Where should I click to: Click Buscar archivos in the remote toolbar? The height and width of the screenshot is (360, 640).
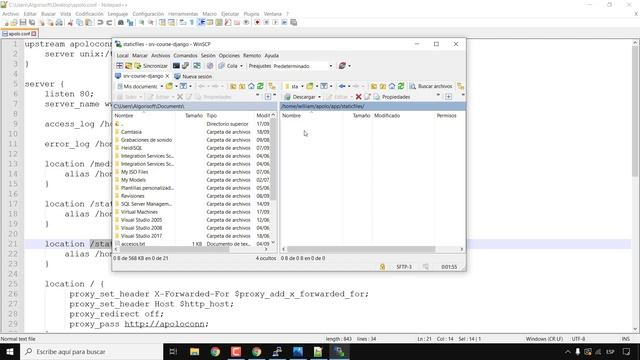[431, 86]
